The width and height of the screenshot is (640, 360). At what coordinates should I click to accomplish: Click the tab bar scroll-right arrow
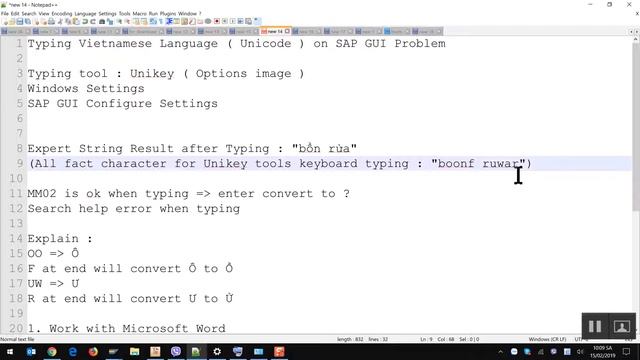click(x=636, y=31)
